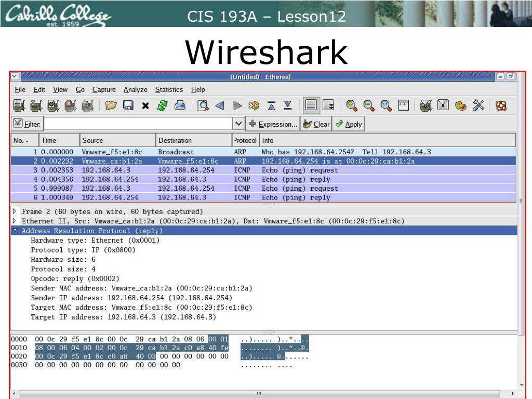The width and height of the screenshot is (532, 399).
Task: Edit display filters icon
Action: [x=443, y=105]
